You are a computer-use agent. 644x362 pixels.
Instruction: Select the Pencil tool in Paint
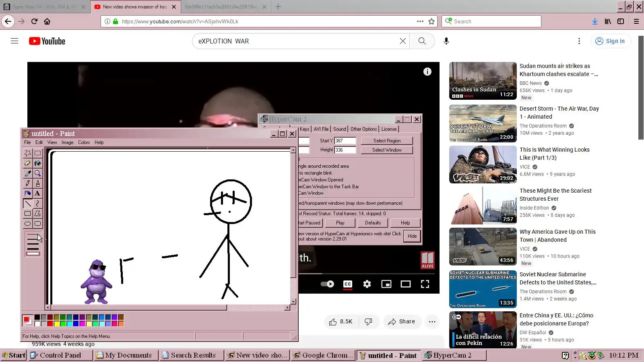click(x=28, y=183)
